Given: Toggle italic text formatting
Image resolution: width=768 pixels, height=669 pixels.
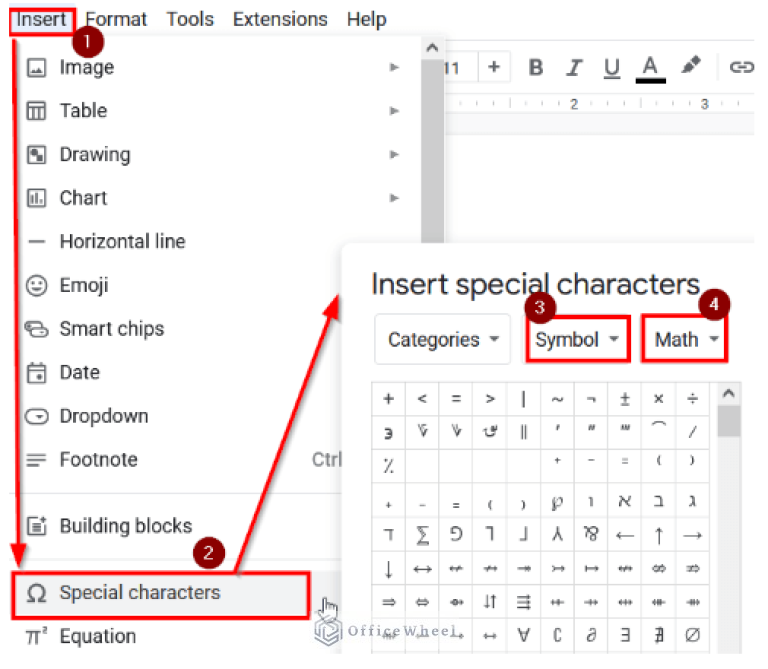Looking at the screenshot, I should pyautogui.click(x=574, y=67).
